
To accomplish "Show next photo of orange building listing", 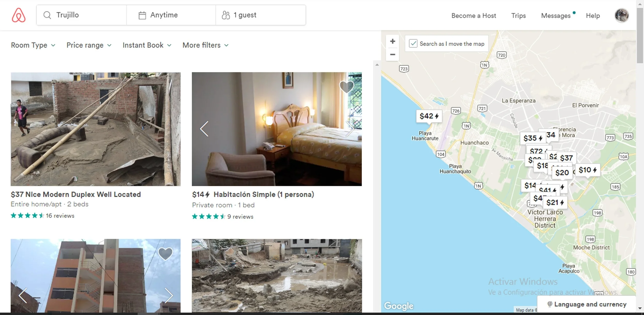I will (x=168, y=295).
